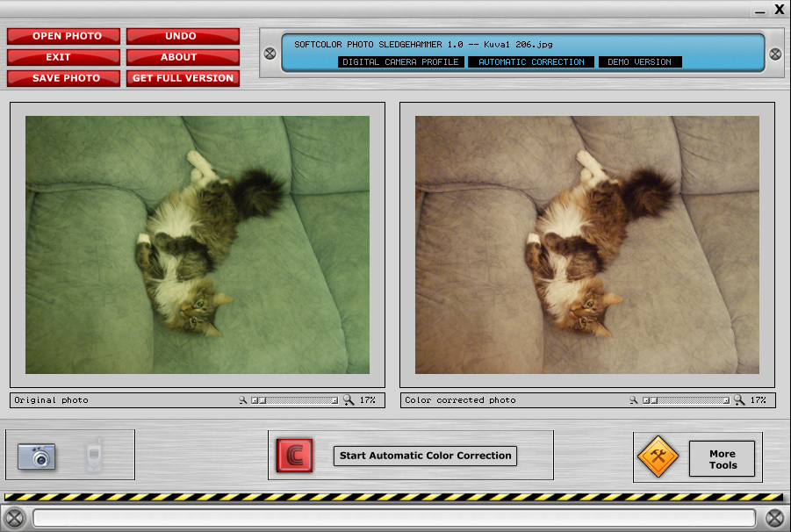Click GET FULL VERSION button
The width and height of the screenshot is (791, 532).
[x=183, y=78]
